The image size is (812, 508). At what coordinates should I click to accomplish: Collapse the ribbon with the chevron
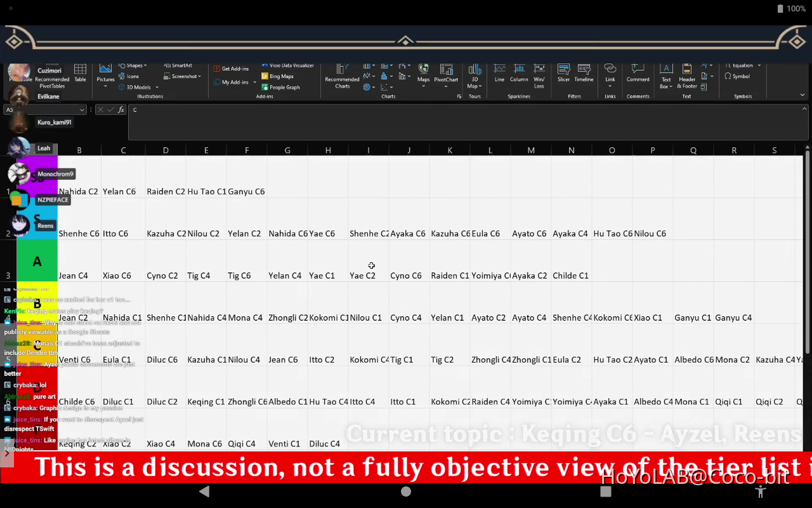tap(802, 95)
